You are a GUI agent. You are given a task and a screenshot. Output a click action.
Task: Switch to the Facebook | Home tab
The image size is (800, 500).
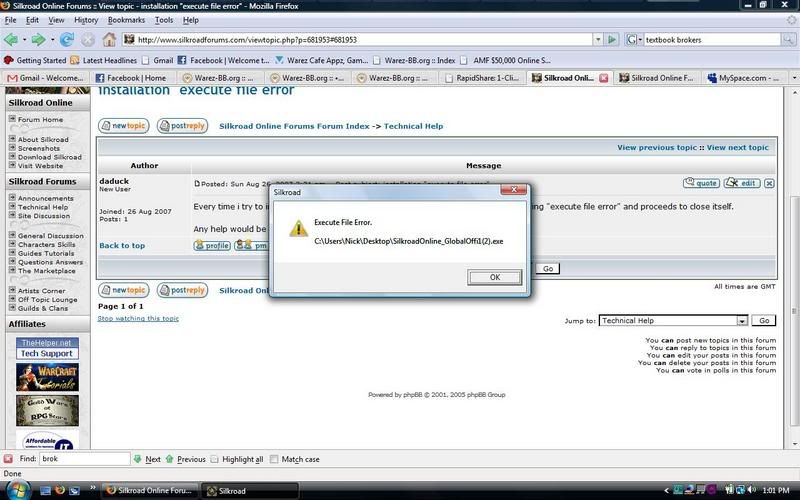pos(134,78)
